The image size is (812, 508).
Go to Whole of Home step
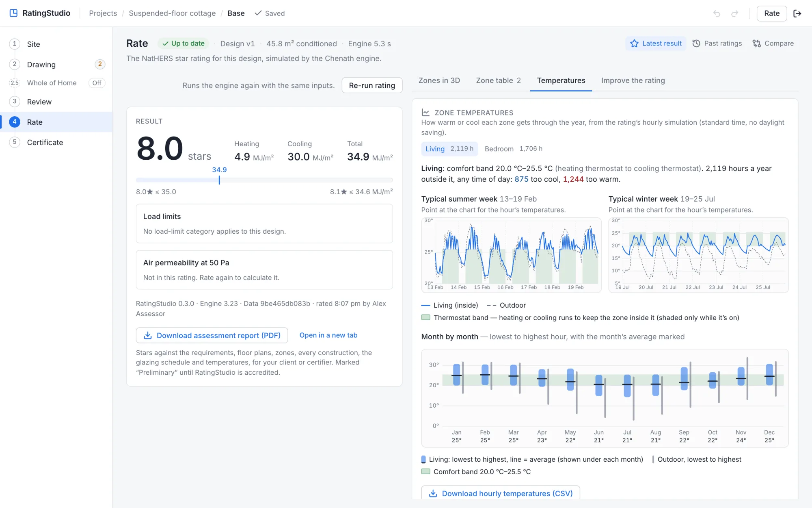pos(56,83)
